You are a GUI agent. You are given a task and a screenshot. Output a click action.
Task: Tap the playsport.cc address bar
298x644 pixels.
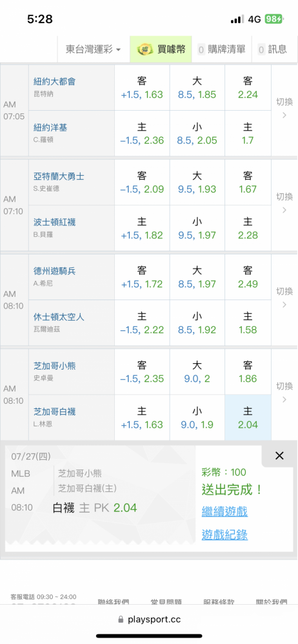(x=149, y=620)
